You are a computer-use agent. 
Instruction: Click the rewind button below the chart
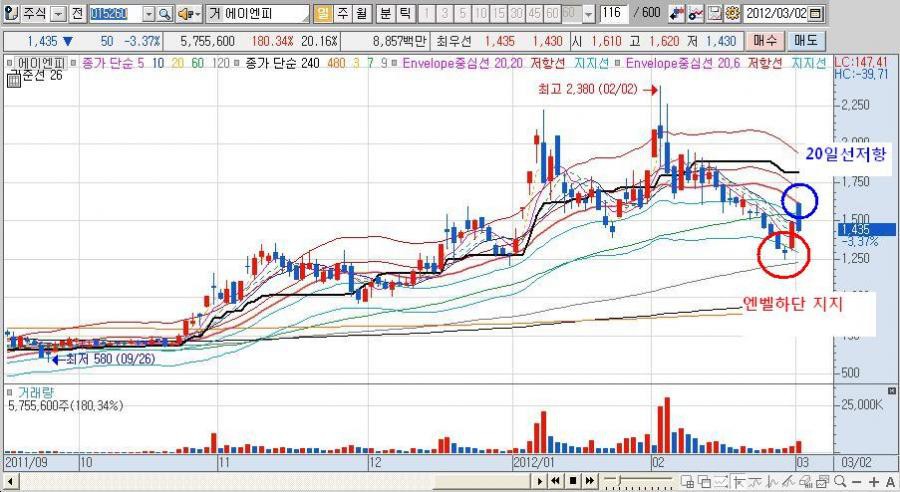coord(556,481)
